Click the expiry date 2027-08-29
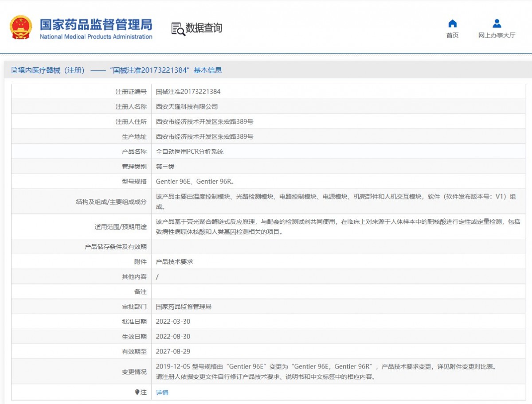The width and height of the screenshot is (532, 404). click(173, 351)
